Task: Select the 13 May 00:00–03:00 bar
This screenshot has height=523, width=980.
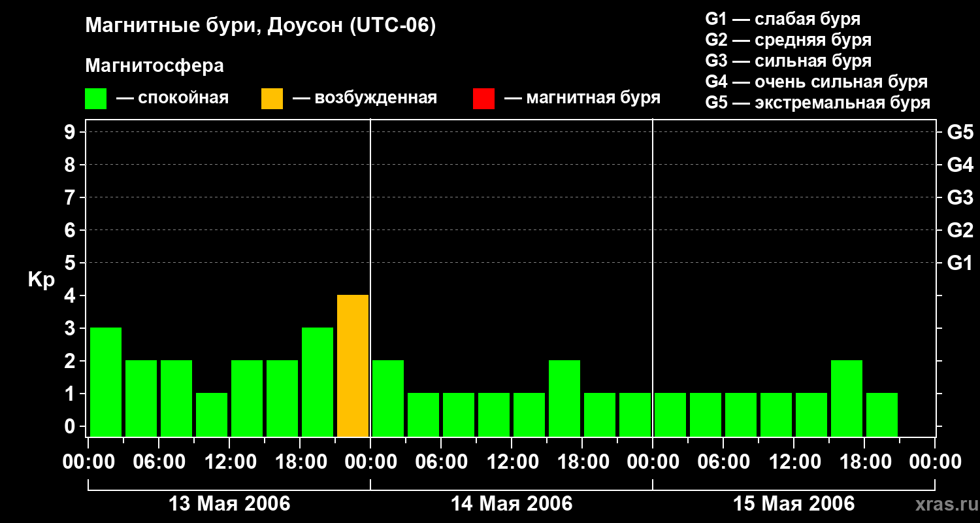Action: tap(106, 382)
